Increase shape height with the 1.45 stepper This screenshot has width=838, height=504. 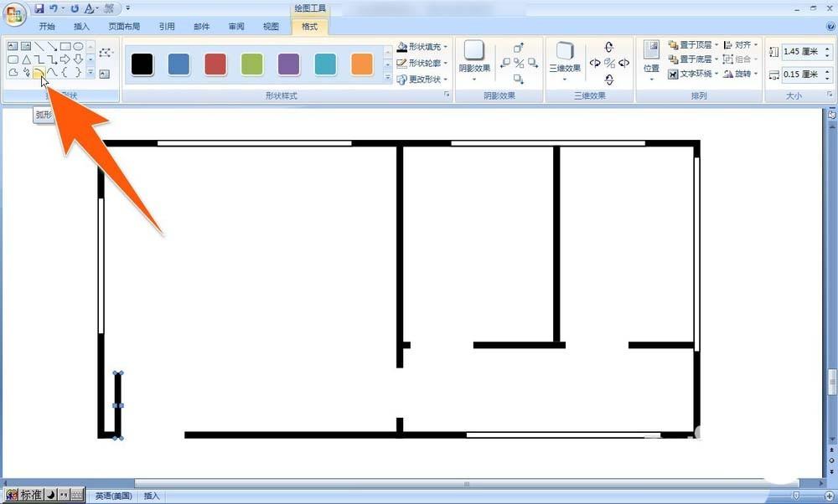point(828,49)
